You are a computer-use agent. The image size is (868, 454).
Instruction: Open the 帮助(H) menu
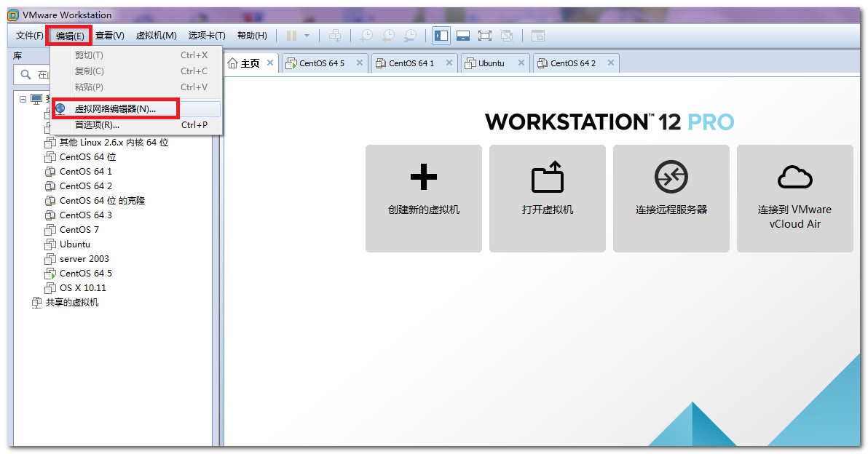(x=252, y=36)
